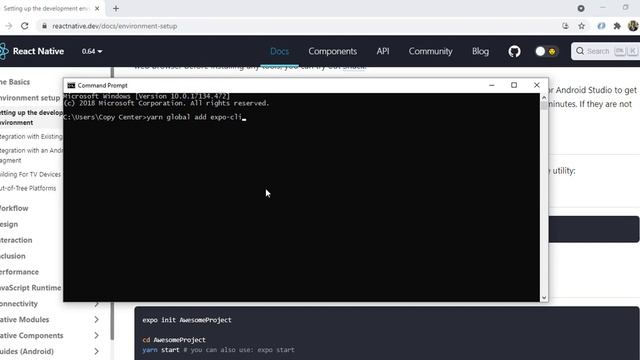View site lock security info
This screenshot has width=640, height=360.
point(44,26)
